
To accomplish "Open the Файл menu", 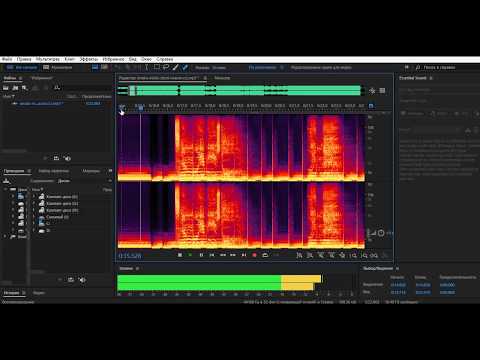I will click(x=7, y=59).
